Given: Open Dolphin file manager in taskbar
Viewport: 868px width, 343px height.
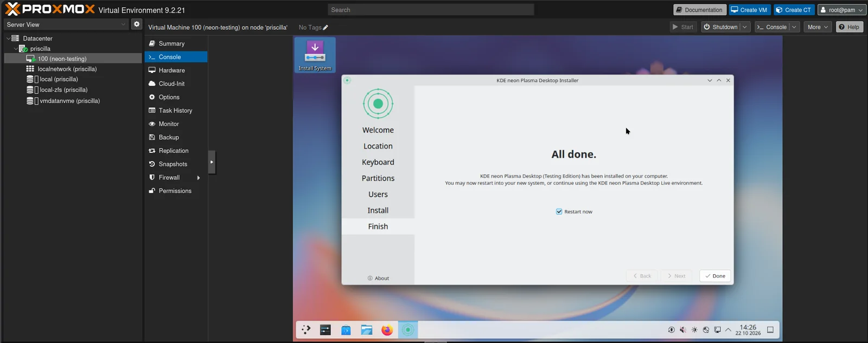Looking at the screenshot, I should tap(367, 329).
